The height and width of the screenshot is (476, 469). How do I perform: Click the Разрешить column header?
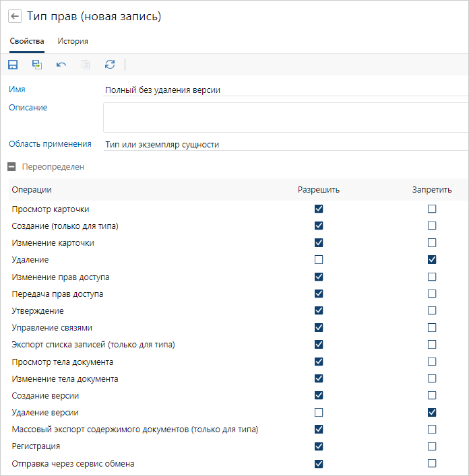click(x=319, y=190)
